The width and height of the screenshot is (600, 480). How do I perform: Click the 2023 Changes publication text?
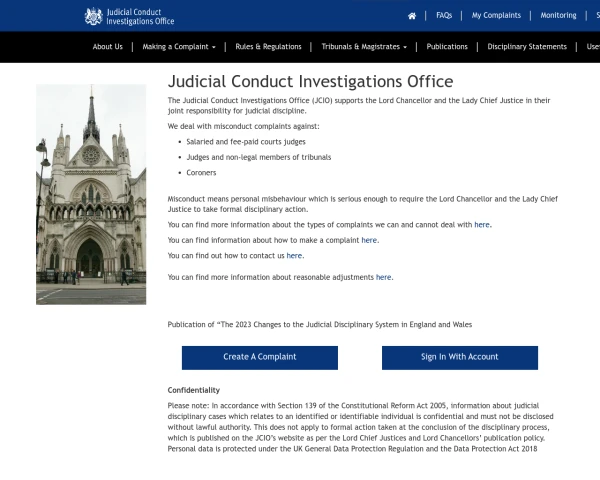[x=320, y=325]
